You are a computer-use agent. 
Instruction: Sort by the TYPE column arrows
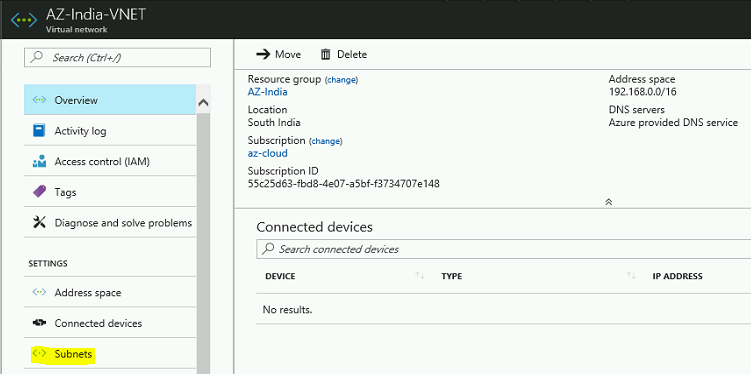[631, 275]
